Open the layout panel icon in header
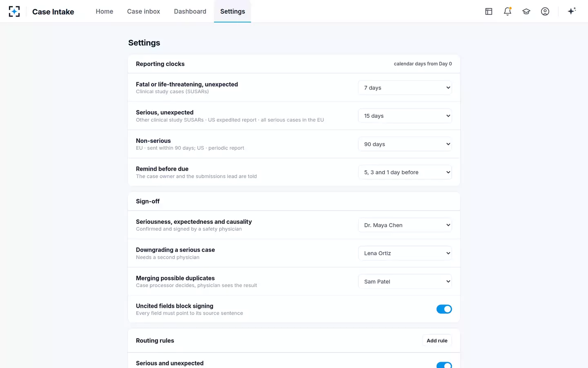This screenshot has width=588, height=368. (489, 11)
